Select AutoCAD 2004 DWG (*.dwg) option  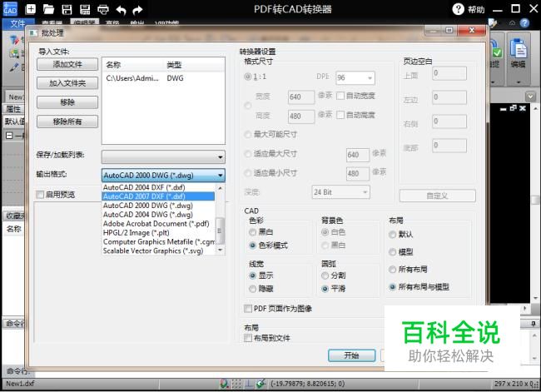tap(158, 214)
